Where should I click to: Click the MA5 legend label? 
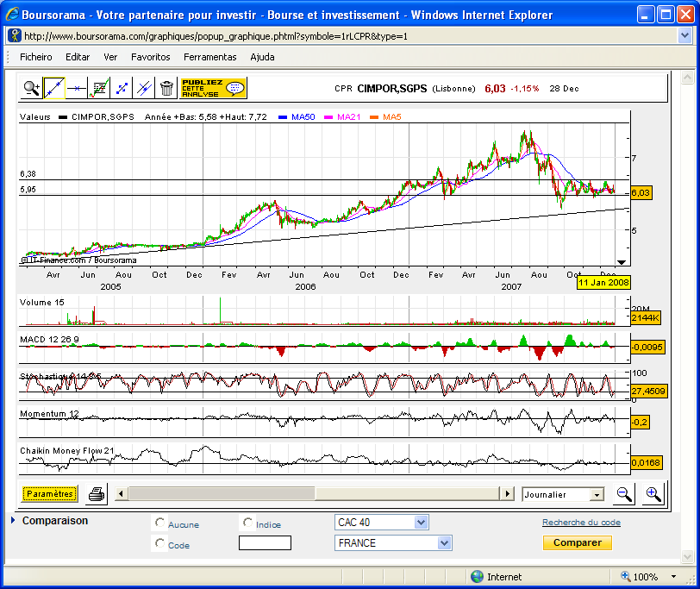[x=392, y=117]
